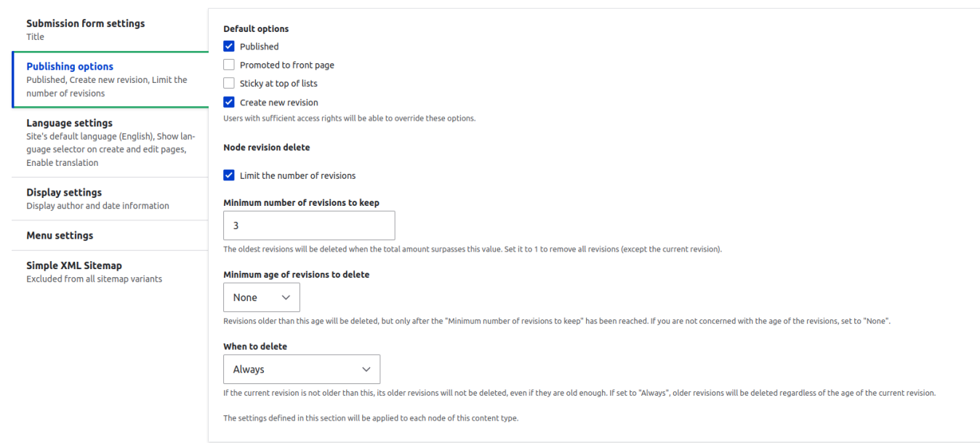Disable Create new revision checkbox
The image size is (980, 443).
229,103
